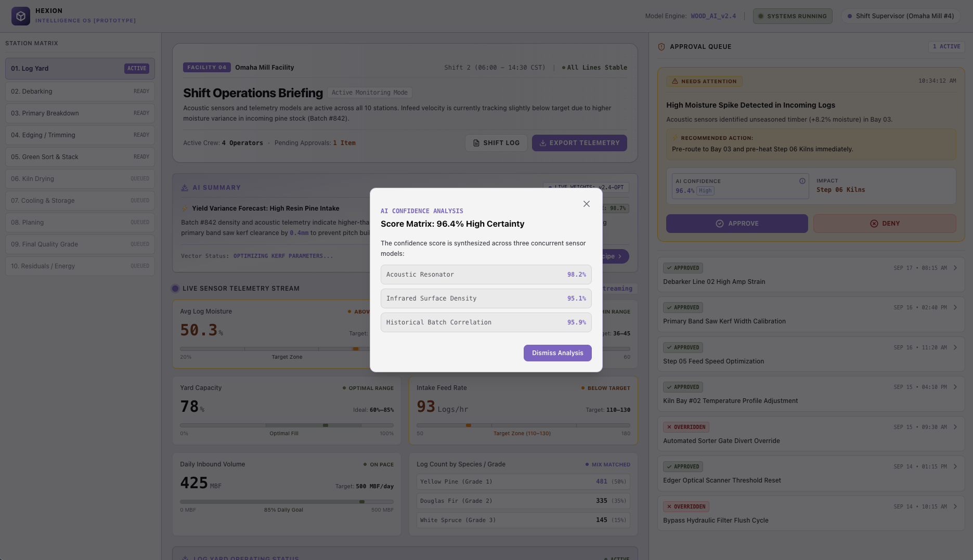Click the 1 ACTIVE queue badge
Viewport: 973px width, 560px height.
point(946,47)
